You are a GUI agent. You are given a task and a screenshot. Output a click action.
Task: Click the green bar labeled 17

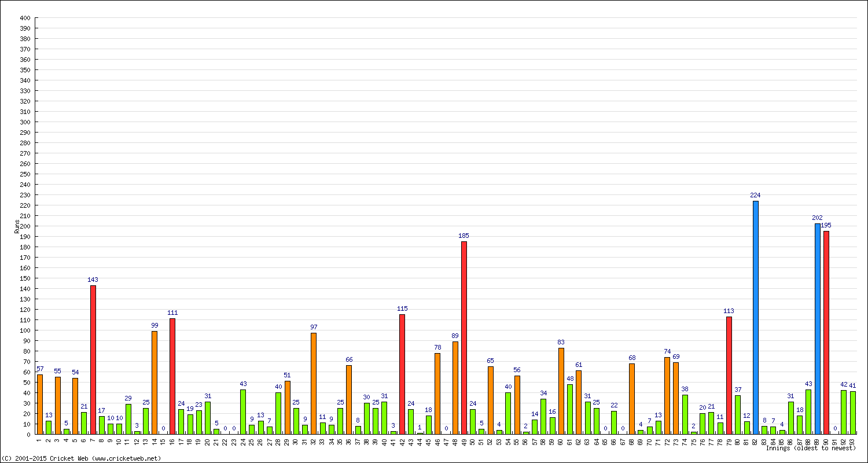pos(101,425)
